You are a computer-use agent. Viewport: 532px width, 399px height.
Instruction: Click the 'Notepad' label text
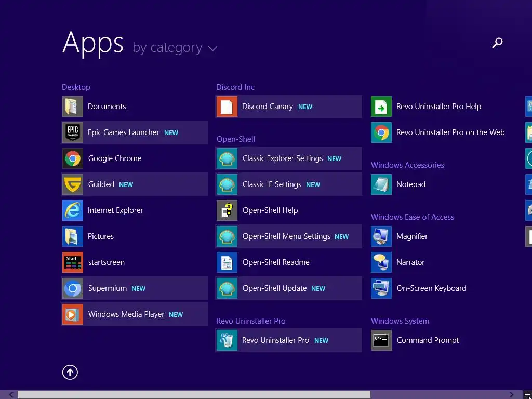point(411,184)
